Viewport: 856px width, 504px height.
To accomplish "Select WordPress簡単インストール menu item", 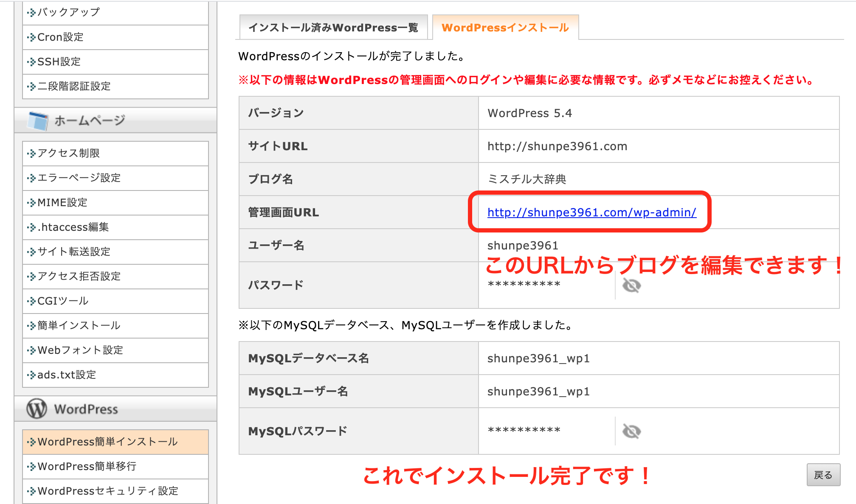I will (x=115, y=442).
